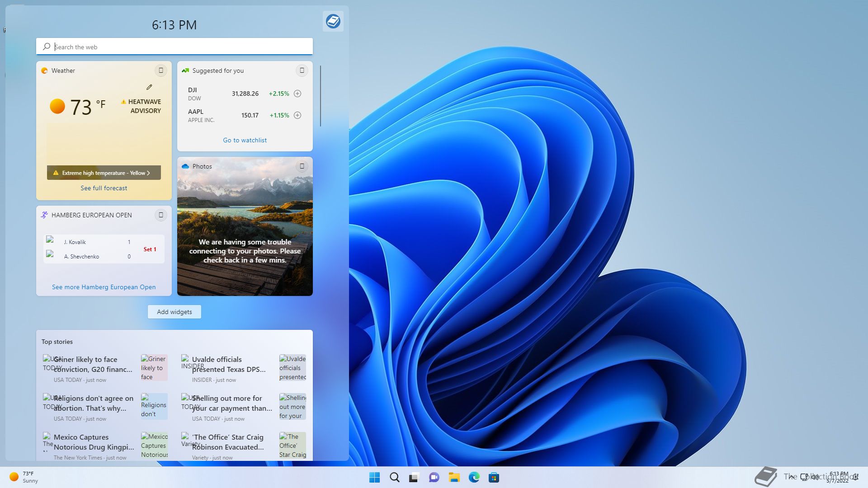This screenshot has height=488, width=868.
Task: Open Hamberg European Open widget options
Action: [161, 215]
